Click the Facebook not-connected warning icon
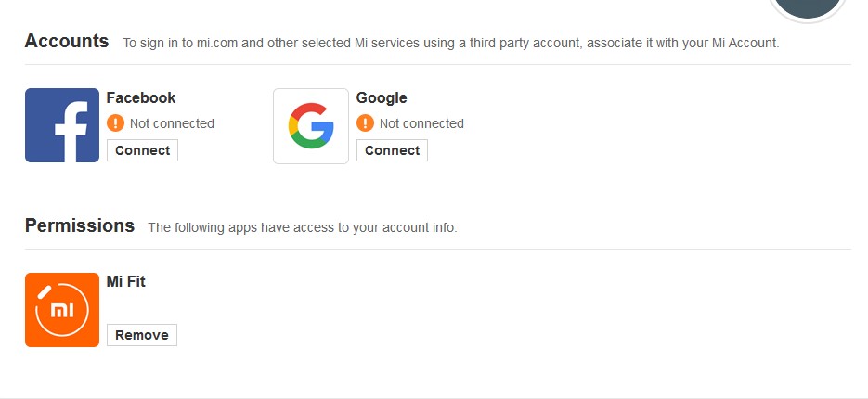The width and height of the screenshot is (868, 399). [115, 123]
